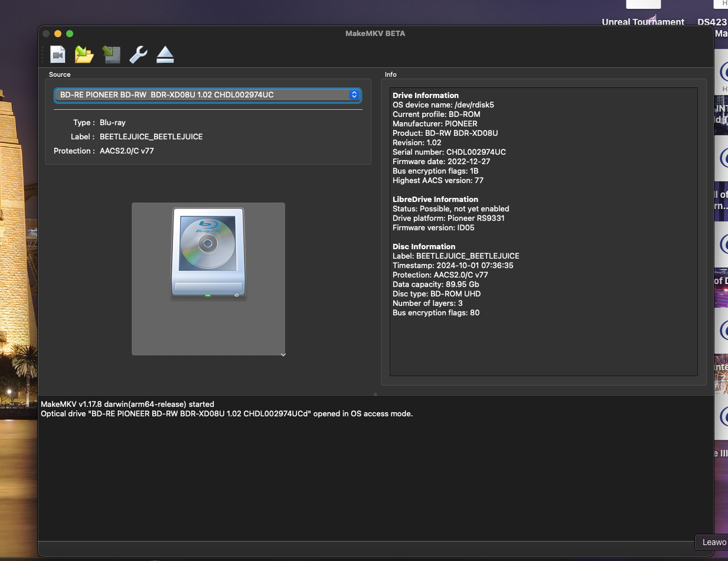Select 'Firmware version: ID05' line
Image resolution: width=728 pixels, height=561 pixels.
point(433,227)
